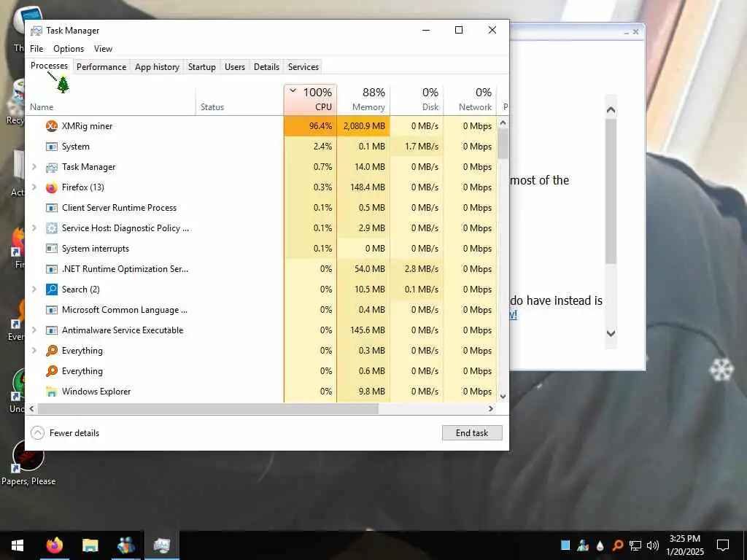747x560 pixels.
Task: Click the Antimalware Service Executable icon
Action: pyautogui.click(x=52, y=330)
